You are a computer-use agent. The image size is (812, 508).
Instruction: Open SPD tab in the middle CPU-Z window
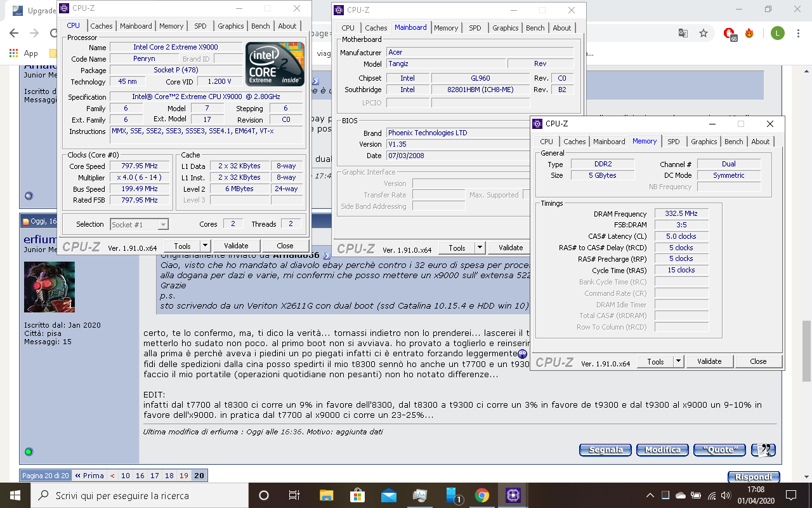pyautogui.click(x=475, y=28)
